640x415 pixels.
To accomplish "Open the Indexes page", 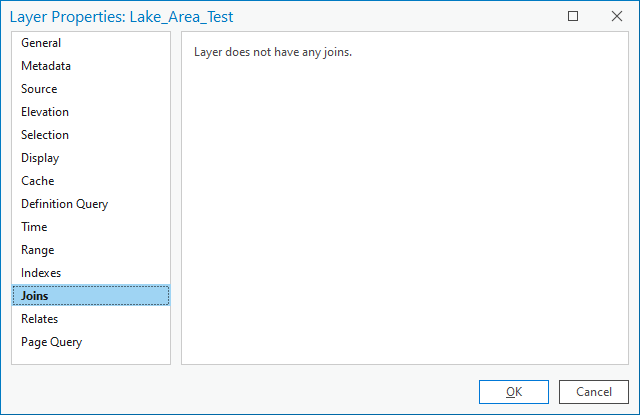I will tap(41, 273).
